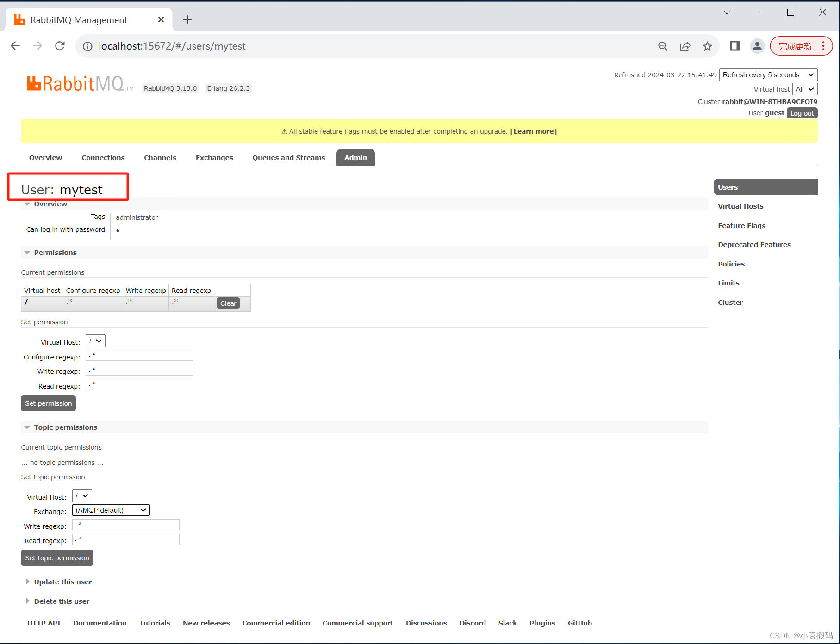Close the RabbitMQ Management tab
Viewport: 840px width, 644px height.
161,19
